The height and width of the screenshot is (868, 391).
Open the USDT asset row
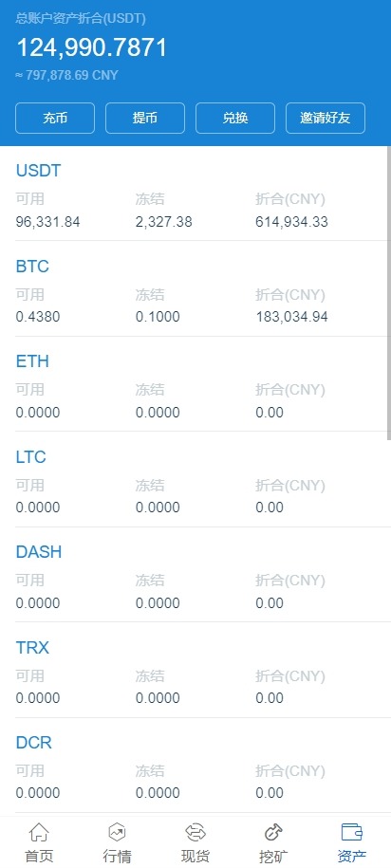click(194, 194)
